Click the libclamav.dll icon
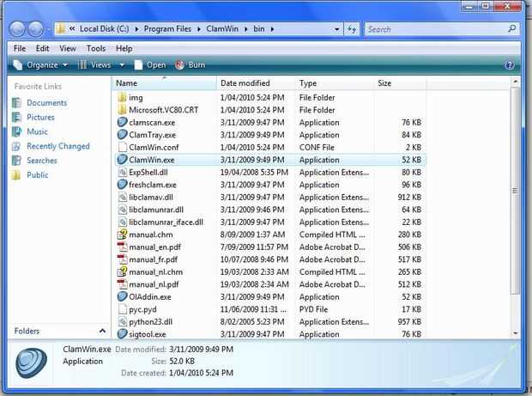 tap(122, 198)
